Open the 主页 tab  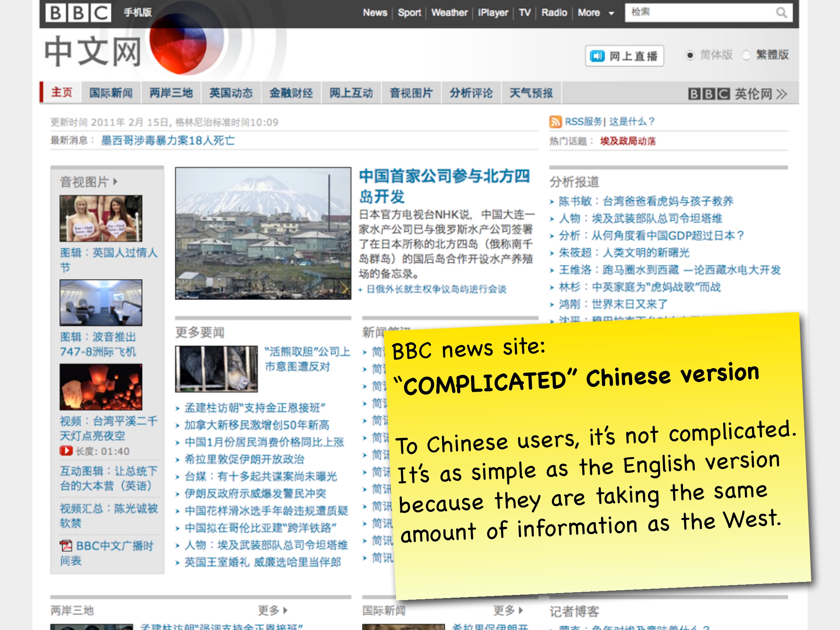(62, 93)
